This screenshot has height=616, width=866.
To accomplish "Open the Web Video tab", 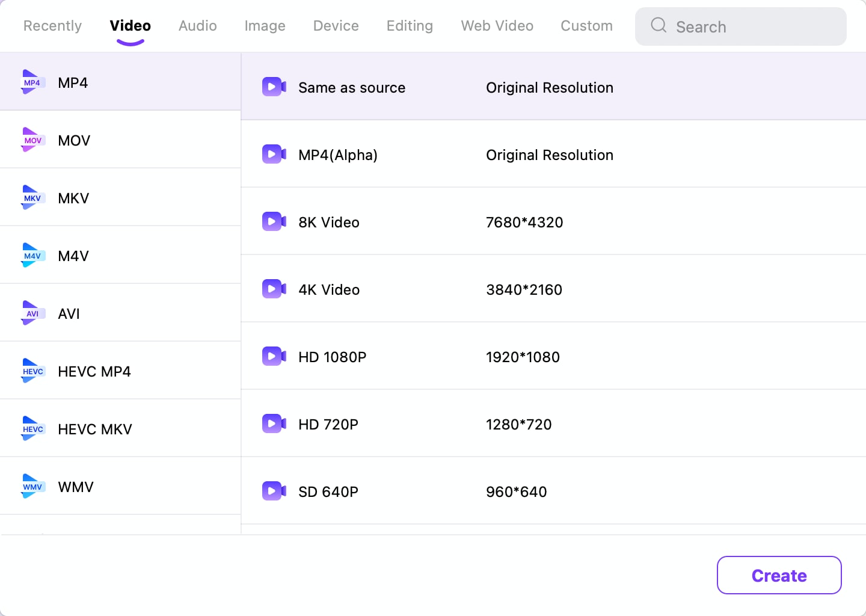I will (497, 26).
